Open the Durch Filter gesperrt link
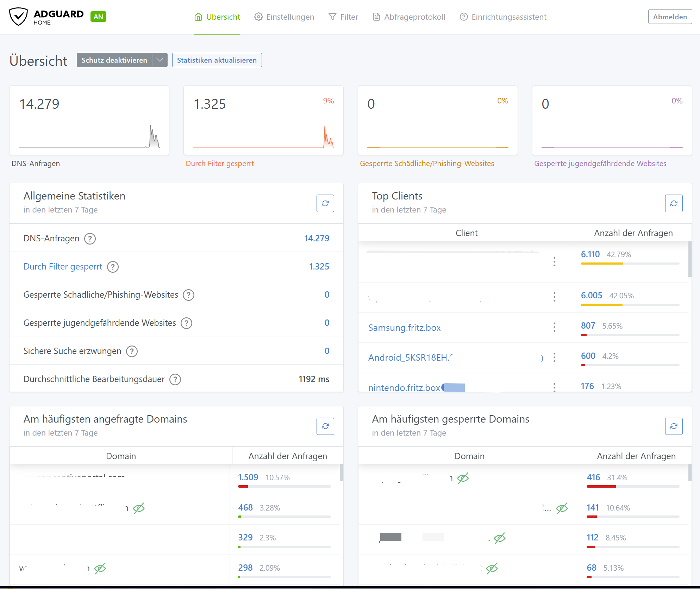Viewport: 700px width, 589px height. coord(63,267)
